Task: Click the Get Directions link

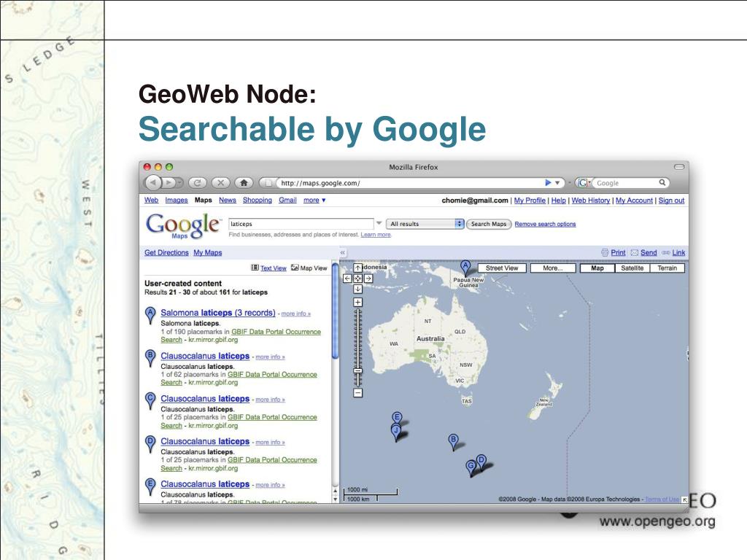Action: click(x=166, y=252)
